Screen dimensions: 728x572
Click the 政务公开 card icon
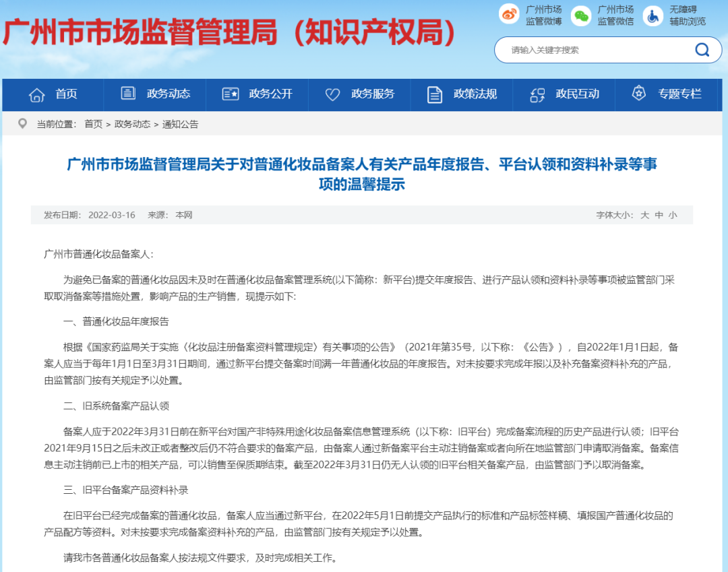(231, 94)
